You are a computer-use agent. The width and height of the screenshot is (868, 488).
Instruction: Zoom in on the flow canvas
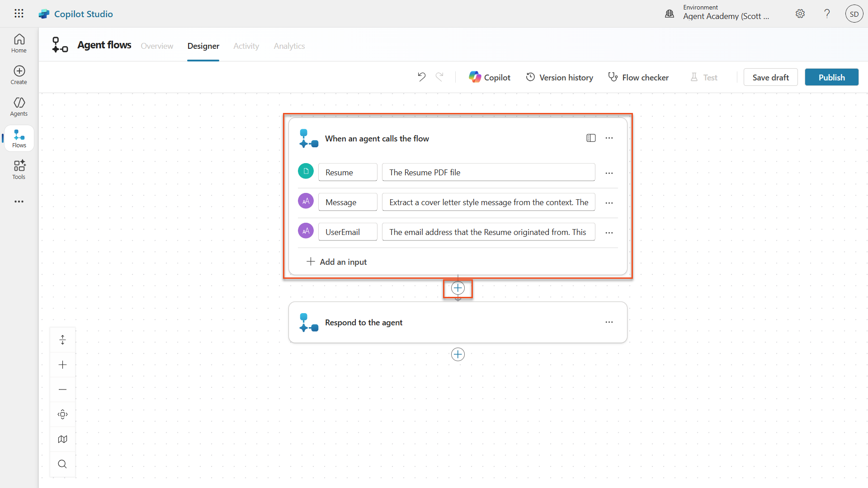point(62,364)
